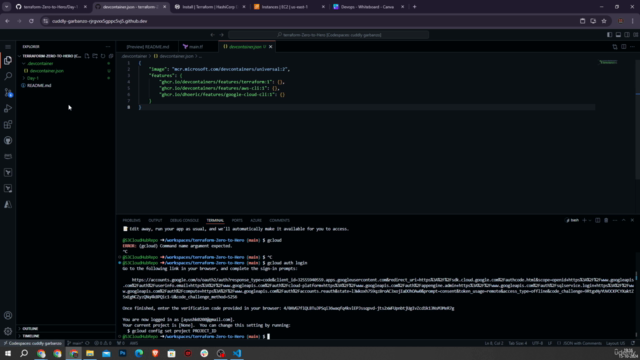640x360 pixels.
Task: Go back in editor navigation history
Action: click(x=212, y=35)
